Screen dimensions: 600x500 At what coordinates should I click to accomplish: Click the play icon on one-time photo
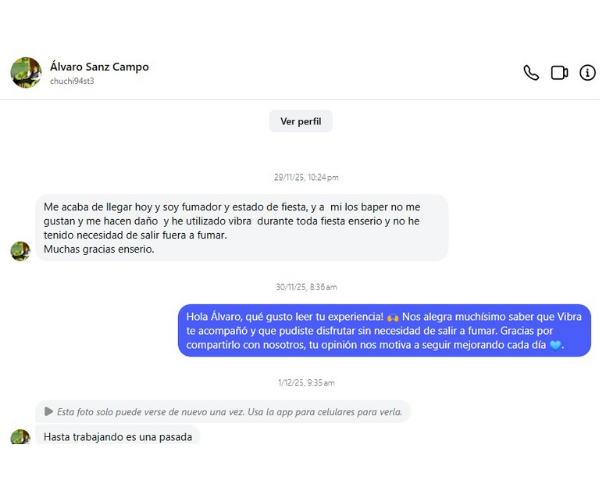tap(48, 411)
